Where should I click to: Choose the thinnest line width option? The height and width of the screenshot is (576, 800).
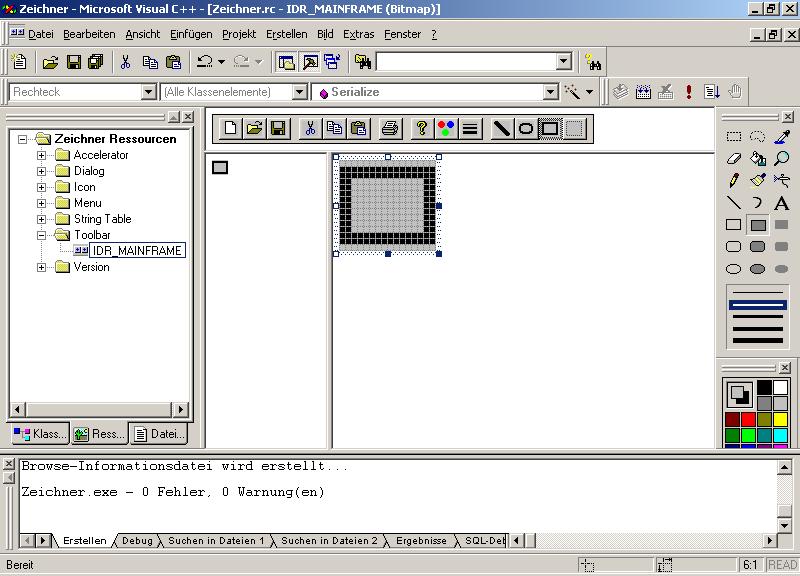pyautogui.click(x=757, y=293)
